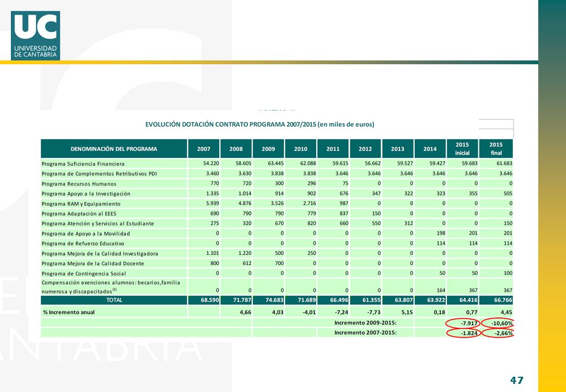Select Suficiencia Financiera 2015 final value 61.683
Image resolution: width=566 pixels, height=392 pixels.
click(x=505, y=163)
